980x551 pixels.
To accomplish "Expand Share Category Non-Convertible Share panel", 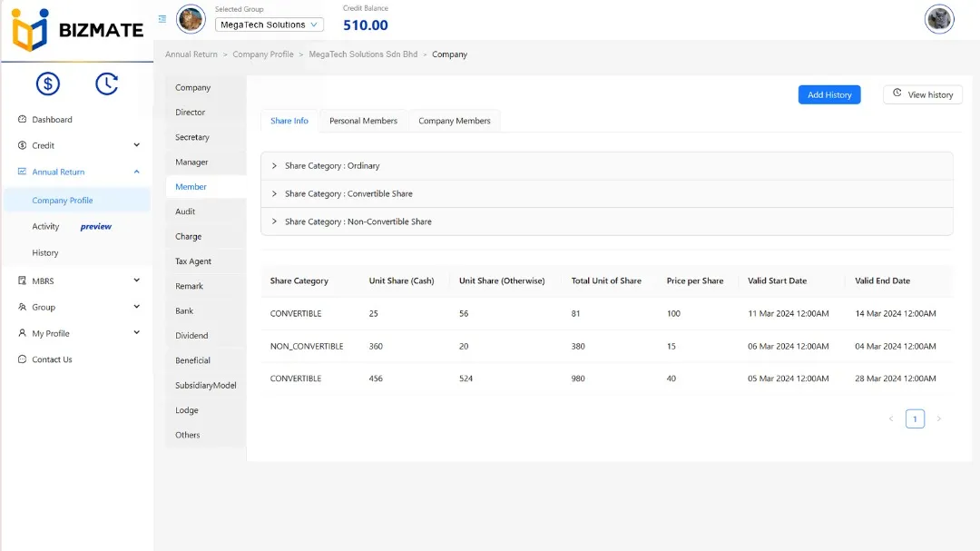I will [x=358, y=221].
